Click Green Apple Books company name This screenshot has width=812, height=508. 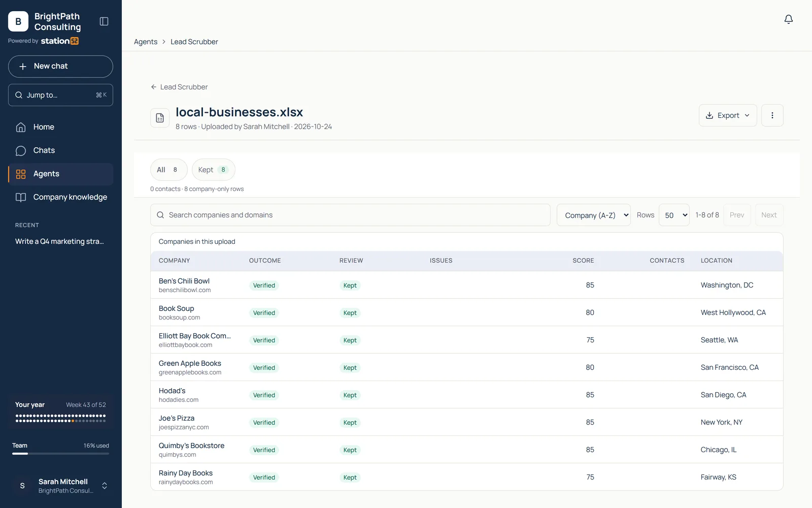tap(190, 363)
